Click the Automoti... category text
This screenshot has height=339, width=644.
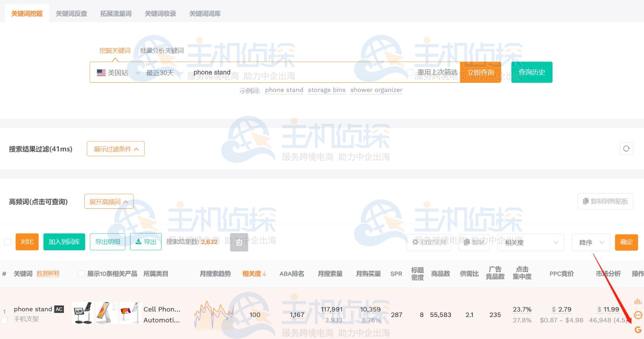pyautogui.click(x=162, y=320)
